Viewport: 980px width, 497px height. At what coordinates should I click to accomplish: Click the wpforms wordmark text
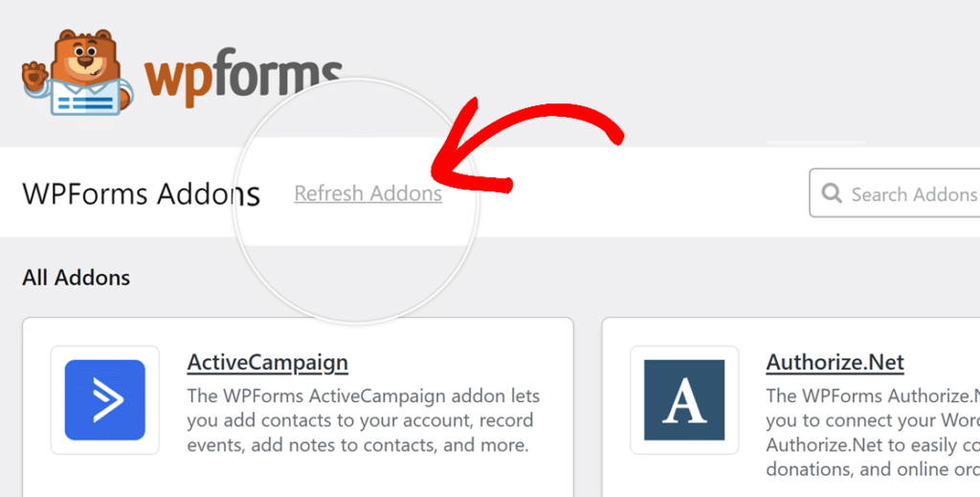tap(243, 77)
